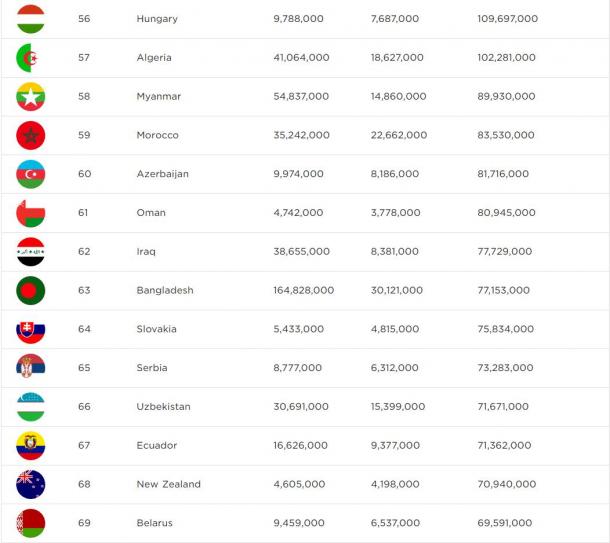Click the Slovakia flag icon

click(x=31, y=329)
